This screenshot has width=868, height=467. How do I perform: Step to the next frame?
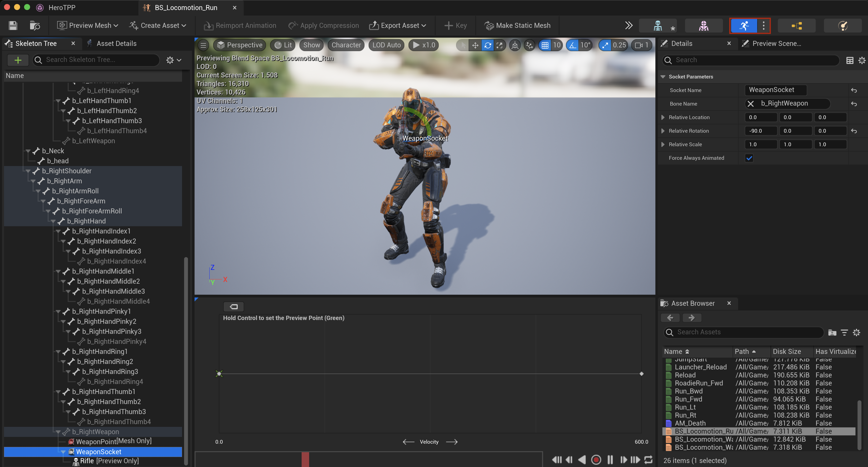pos(623,459)
